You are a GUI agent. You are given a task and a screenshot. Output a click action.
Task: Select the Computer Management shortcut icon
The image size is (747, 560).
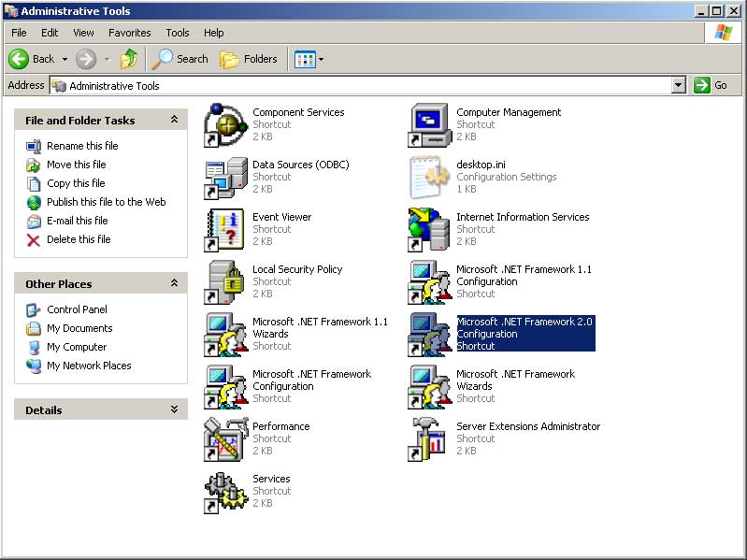tap(430, 124)
